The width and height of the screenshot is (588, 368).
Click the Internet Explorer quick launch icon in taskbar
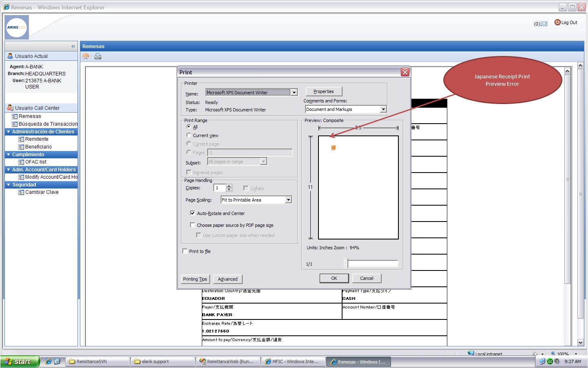tap(49, 361)
